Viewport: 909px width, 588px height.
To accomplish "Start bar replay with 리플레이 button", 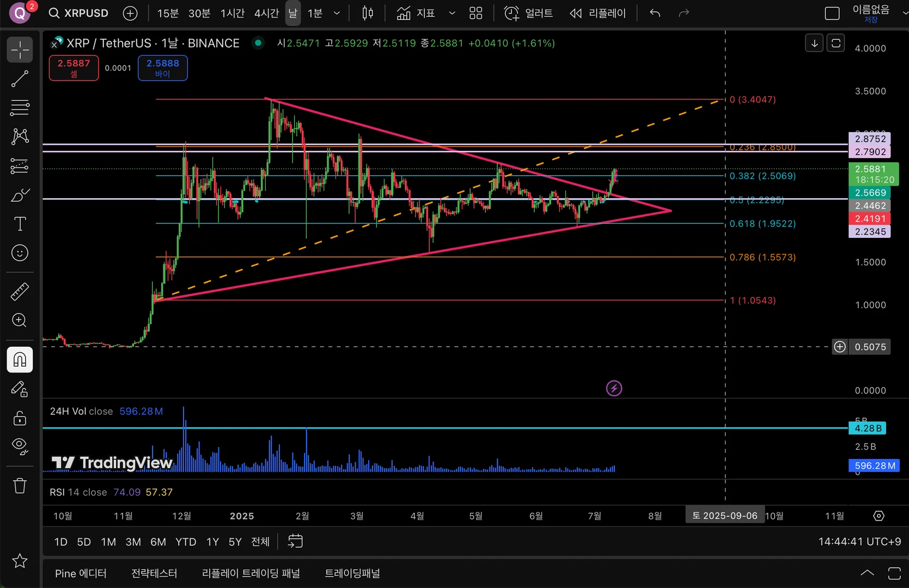I will point(597,13).
